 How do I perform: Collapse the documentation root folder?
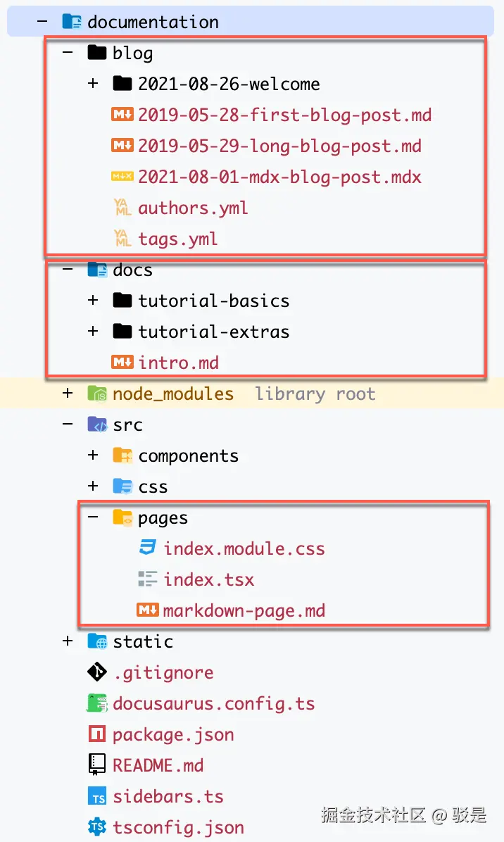click(x=42, y=22)
